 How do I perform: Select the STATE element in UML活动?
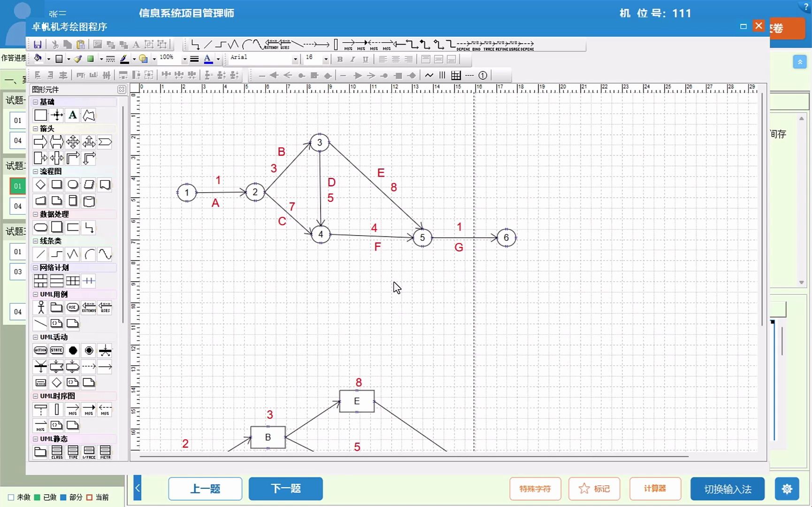click(57, 350)
